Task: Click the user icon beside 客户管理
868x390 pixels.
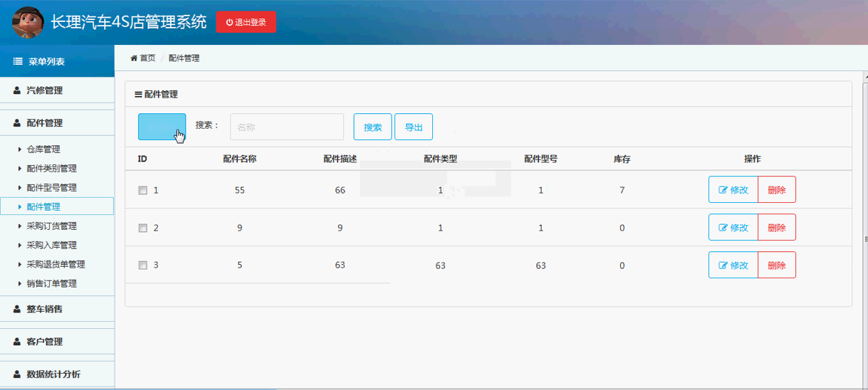Action: (x=17, y=342)
